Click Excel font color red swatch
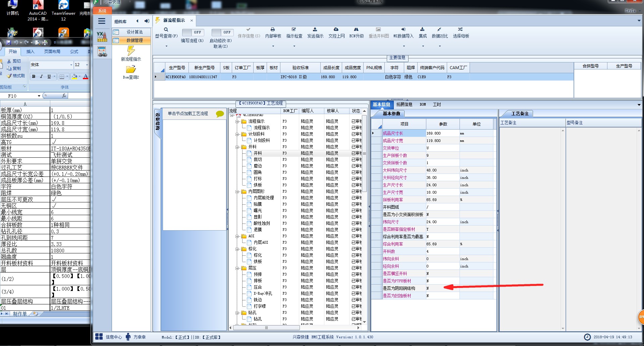 pyautogui.click(x=86, y=77)
